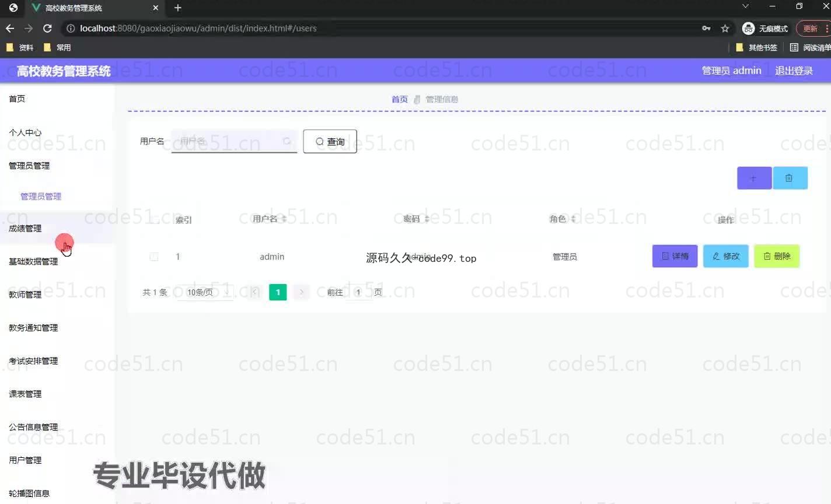Screen dimensions: 831x504
Task: Click the browser back arrow
Action: point(10,28)
